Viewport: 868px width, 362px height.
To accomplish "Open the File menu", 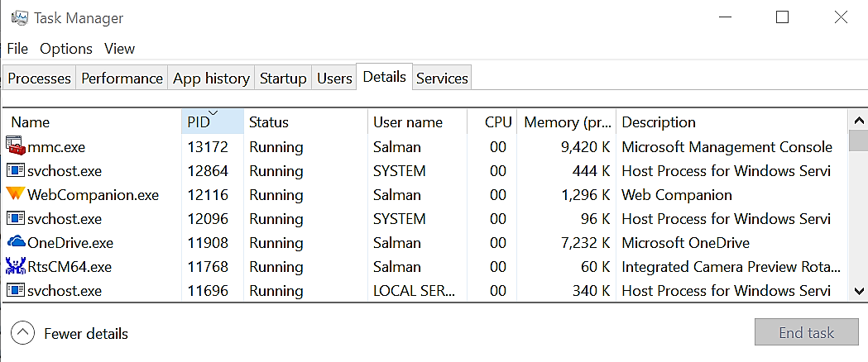I will click(x=17, y=49).
